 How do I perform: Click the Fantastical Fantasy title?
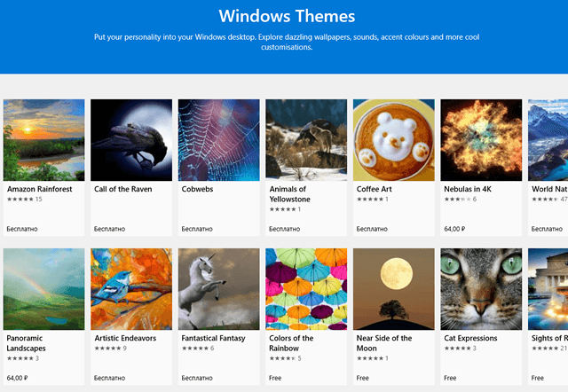pyautogui.click(x=213, y=338)
